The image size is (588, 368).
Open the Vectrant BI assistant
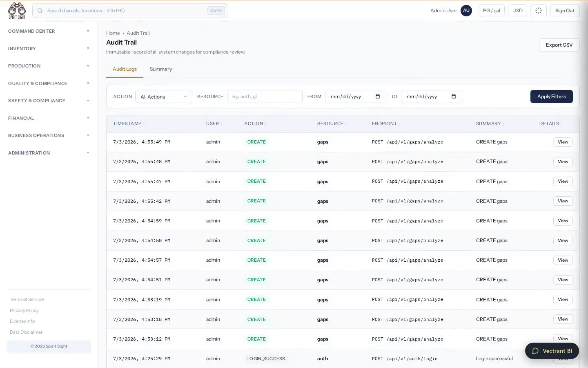point(552,351)
